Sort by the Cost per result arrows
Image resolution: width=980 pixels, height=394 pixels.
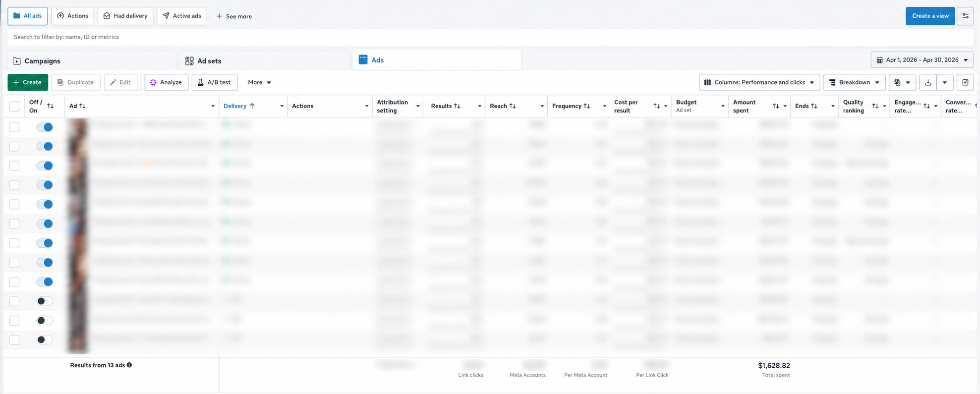(x=656, y=106)
